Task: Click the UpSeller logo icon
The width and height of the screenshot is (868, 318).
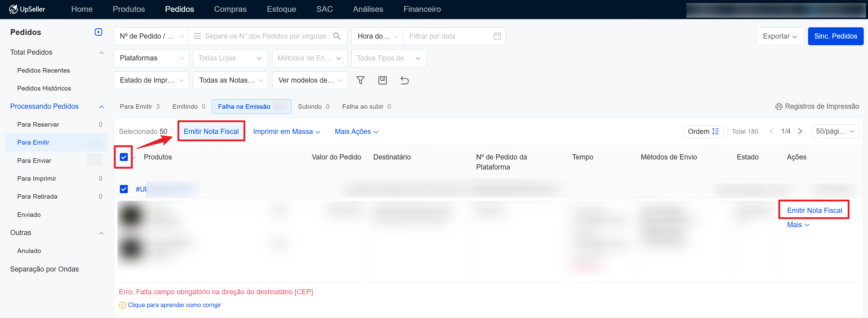Action: 13,9
